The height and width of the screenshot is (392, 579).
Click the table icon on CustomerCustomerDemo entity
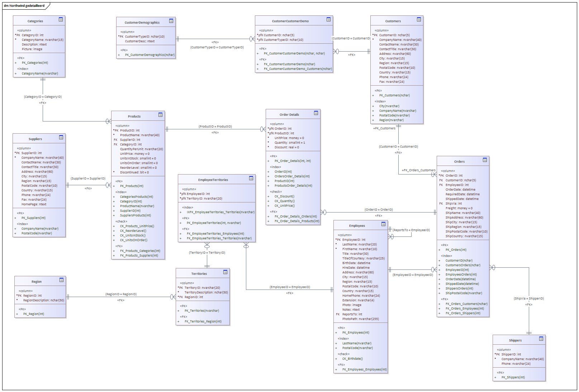[x=328, y=20]
